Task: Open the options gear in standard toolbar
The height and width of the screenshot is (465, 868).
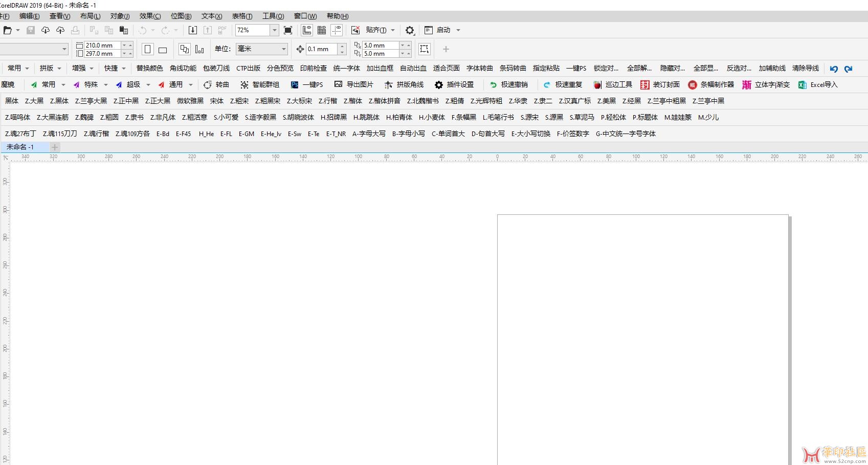Action: [410, 30]
